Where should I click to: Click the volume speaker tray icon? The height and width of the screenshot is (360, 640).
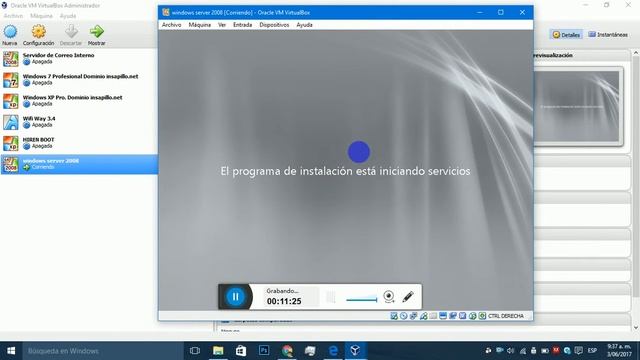tap(511, 351)
